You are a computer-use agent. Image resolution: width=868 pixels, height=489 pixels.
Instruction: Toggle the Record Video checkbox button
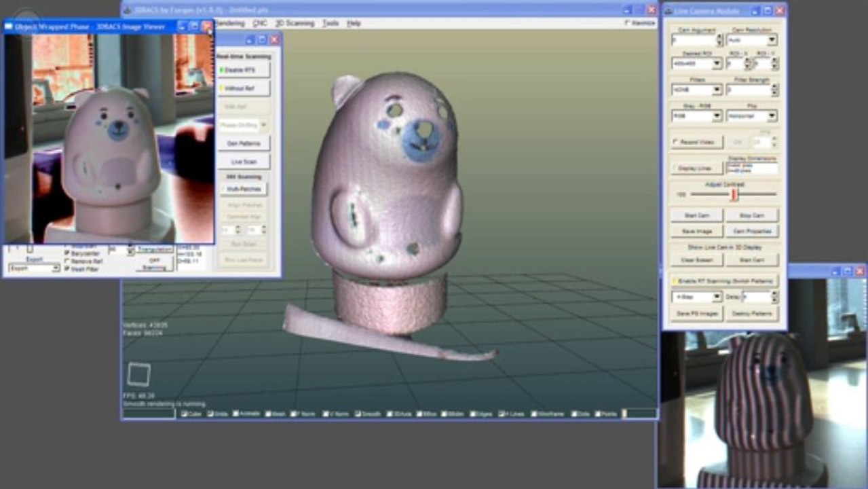(696, 142)
